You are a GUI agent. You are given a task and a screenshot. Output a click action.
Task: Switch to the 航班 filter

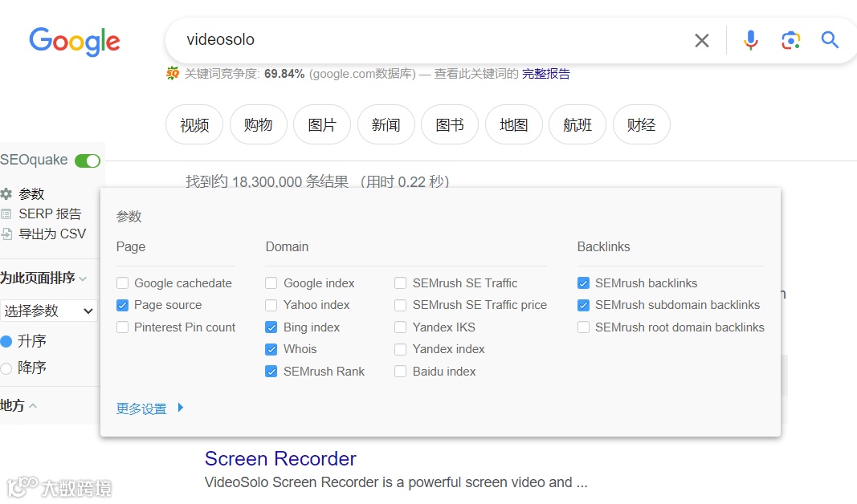(577, 124)
